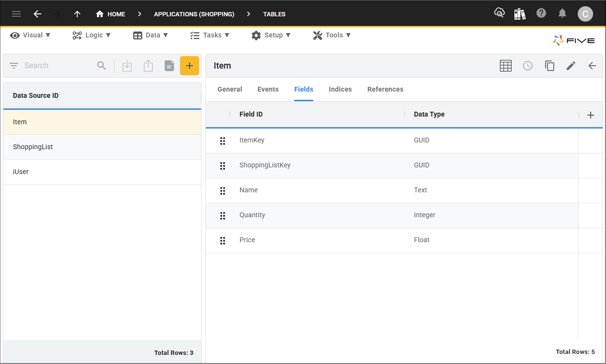Click the drag handle for Price field
606x364 pixels.
point(223,240)
